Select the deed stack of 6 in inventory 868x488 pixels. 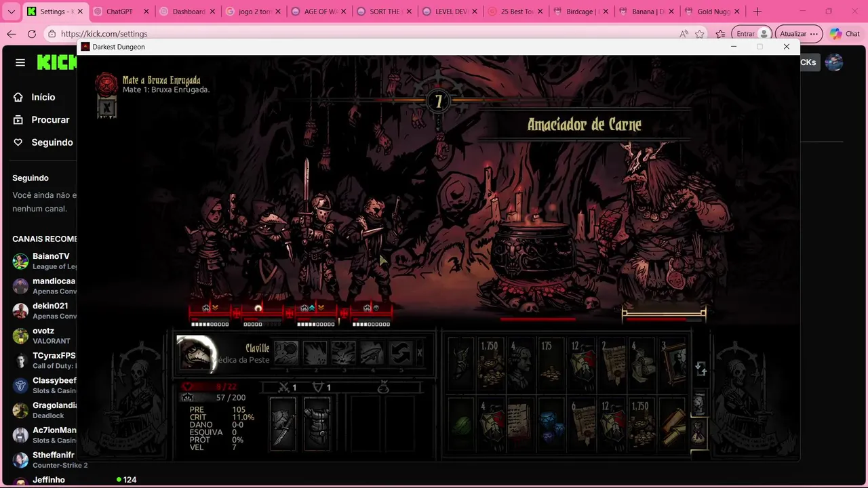coord(581,426)
